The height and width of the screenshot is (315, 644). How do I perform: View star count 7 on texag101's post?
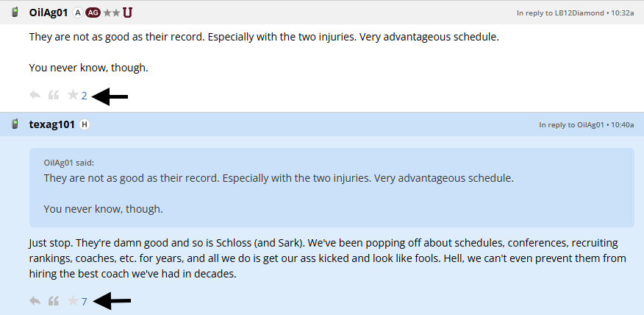85,302
